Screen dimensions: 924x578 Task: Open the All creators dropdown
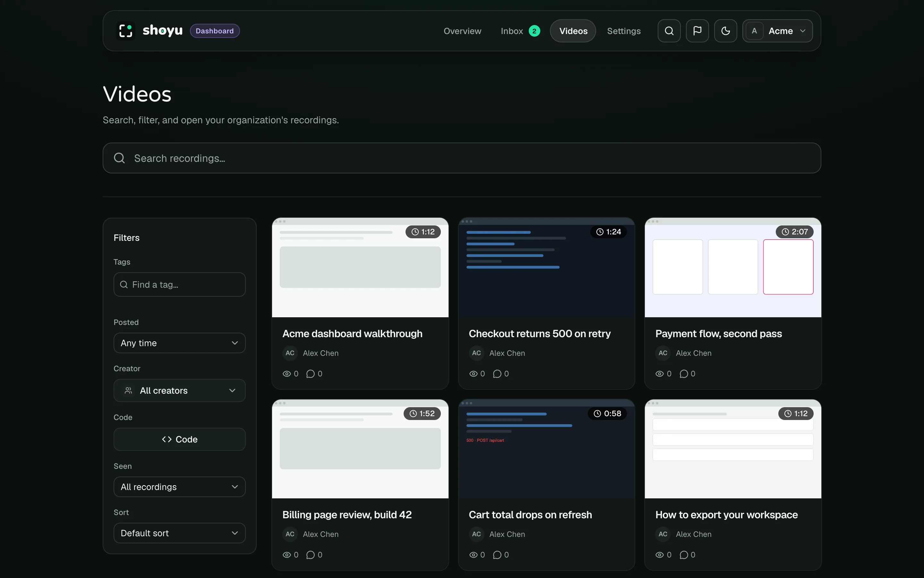coord(179,390)
